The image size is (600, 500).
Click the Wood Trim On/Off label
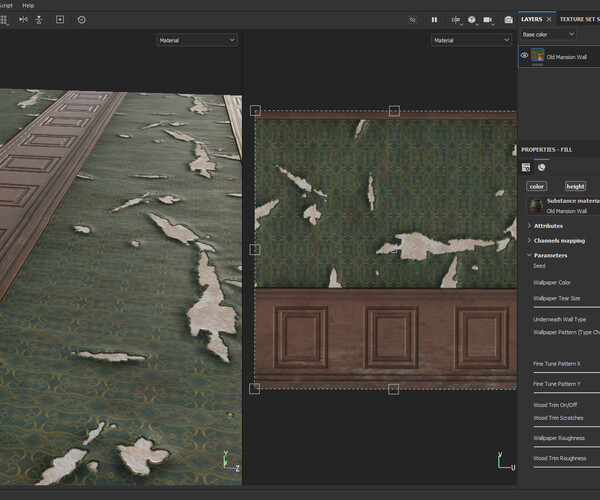click(x=555, y=405)
